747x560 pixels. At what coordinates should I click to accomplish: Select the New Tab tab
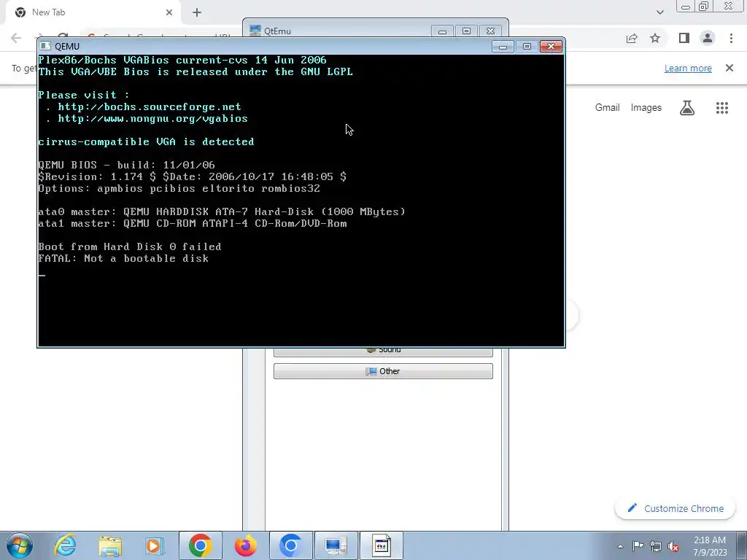(x=93, y=13)
